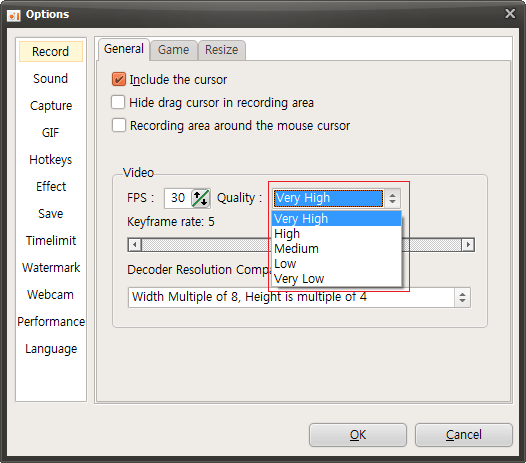Enable Hide drag cursor in recording area

[118, 102]
